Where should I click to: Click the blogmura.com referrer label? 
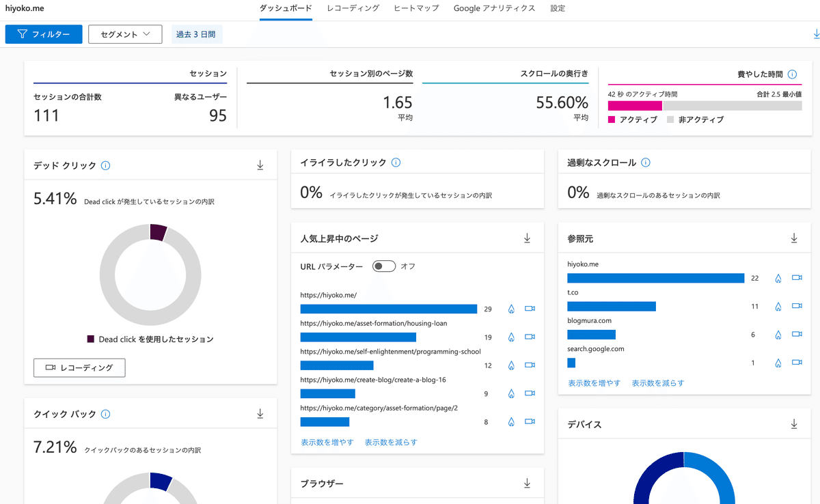click(x=590, y=320)
